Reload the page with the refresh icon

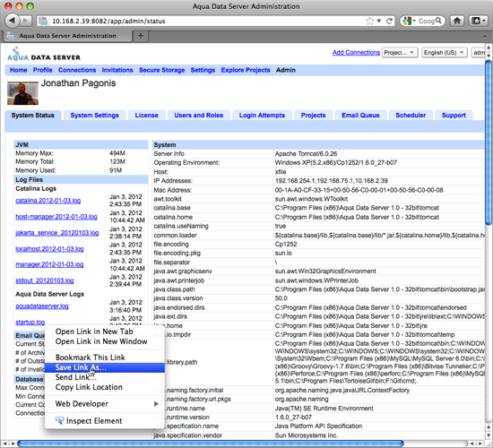point(389,22)
